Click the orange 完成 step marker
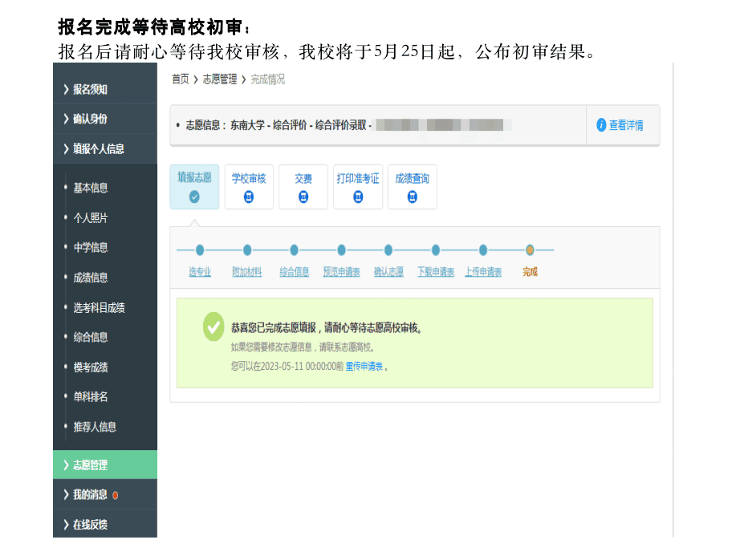Viewport: 740px width, 560px height. 530,250
